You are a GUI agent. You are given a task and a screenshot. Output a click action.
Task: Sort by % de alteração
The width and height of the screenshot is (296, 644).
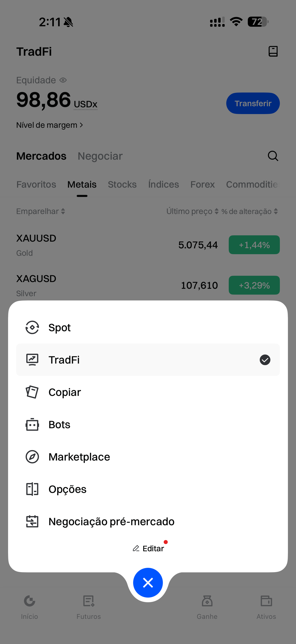coord(250,212)
